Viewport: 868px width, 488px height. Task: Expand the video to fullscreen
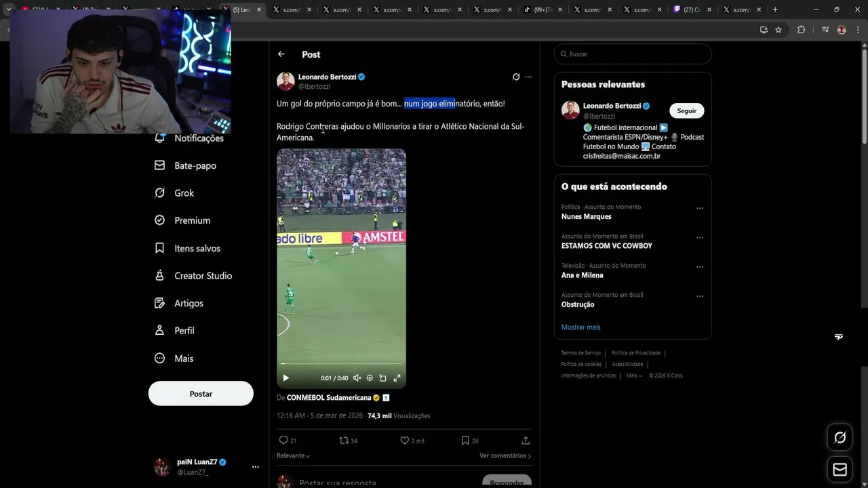point(397,378)
